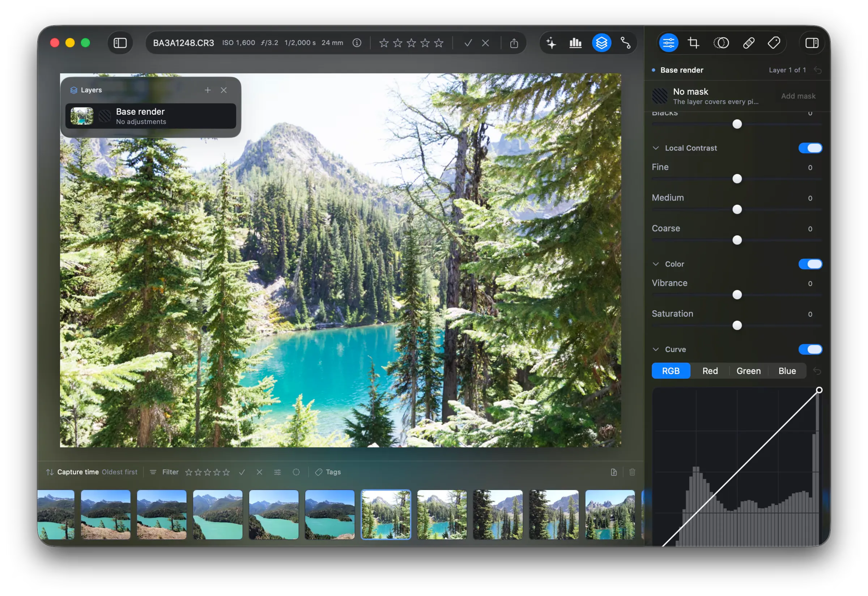Click the trash delete icon
The image size is (868, 596).
632,472
